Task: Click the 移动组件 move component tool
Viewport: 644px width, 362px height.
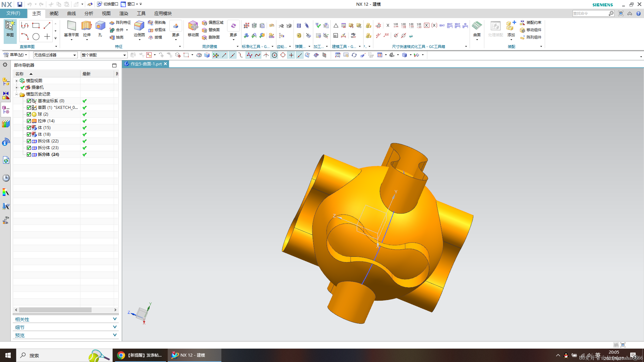Action: [x=531, y=30]
